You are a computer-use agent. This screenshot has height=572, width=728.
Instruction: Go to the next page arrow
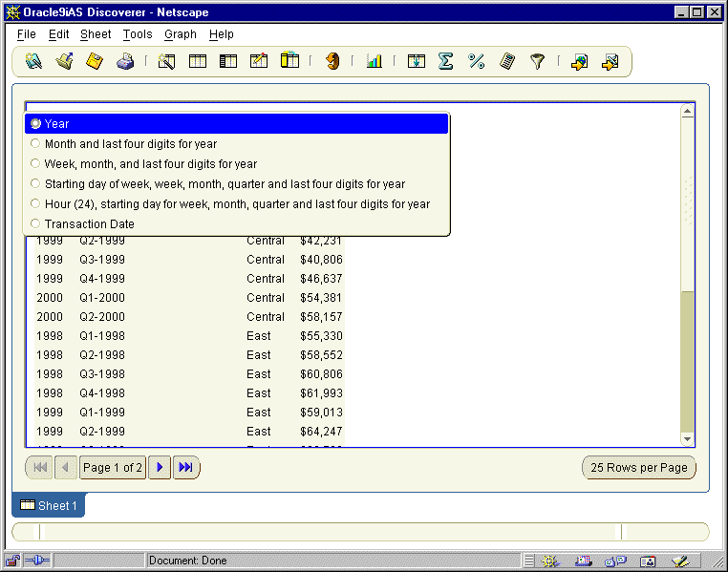[160, 467]
